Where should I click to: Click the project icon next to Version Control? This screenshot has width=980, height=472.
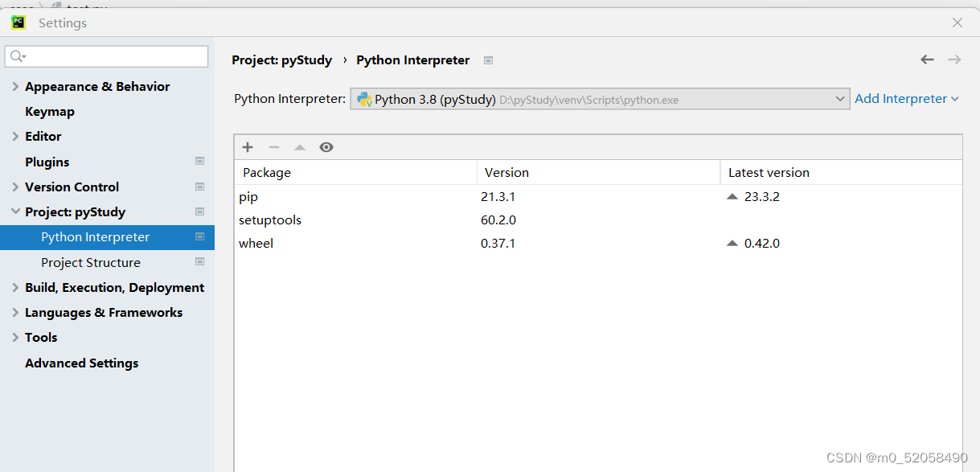tap(199, 187)
